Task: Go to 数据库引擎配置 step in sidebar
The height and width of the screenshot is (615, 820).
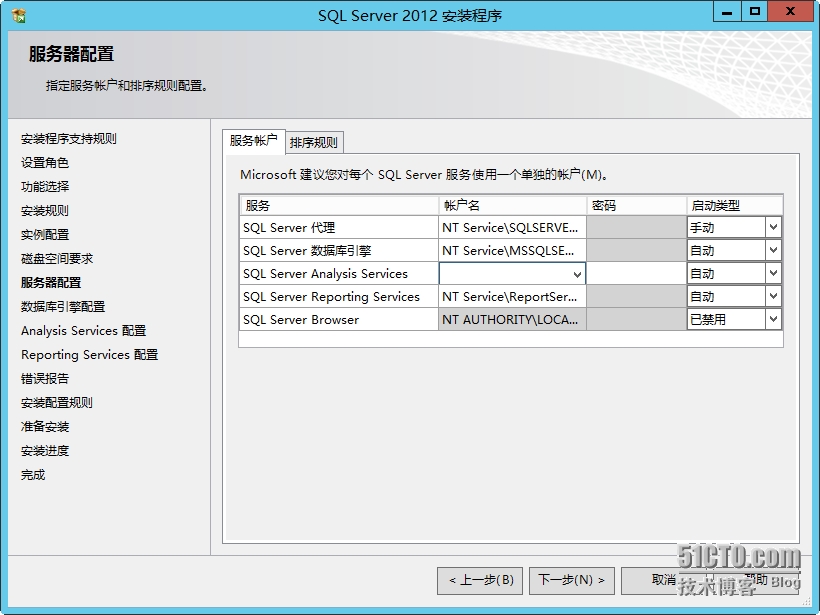Action: coord(63,306)
